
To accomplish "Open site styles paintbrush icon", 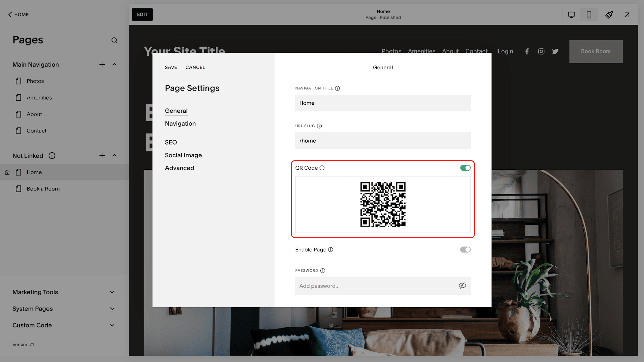I will point(609,15).
